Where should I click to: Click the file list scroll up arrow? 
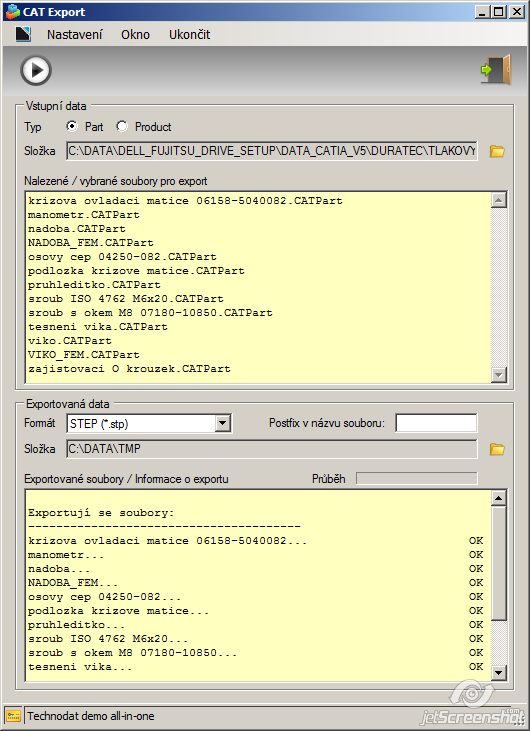(499, 200)
